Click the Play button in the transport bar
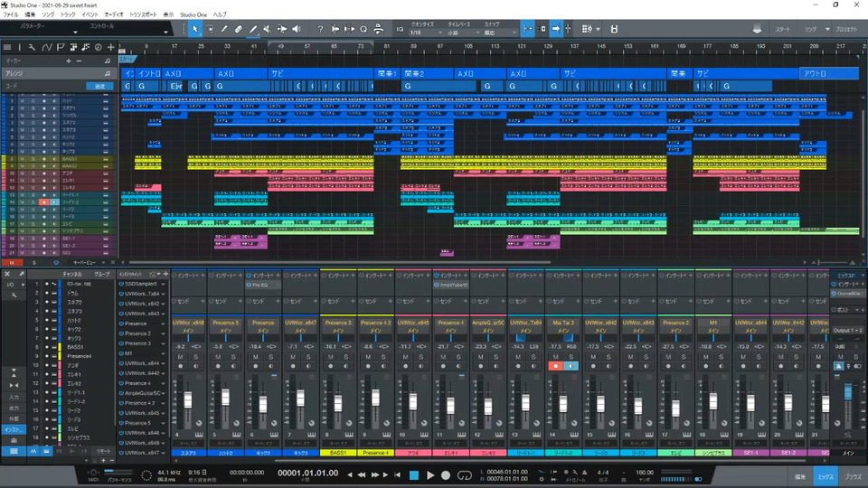The image size is (868, 488). [430, 474]
